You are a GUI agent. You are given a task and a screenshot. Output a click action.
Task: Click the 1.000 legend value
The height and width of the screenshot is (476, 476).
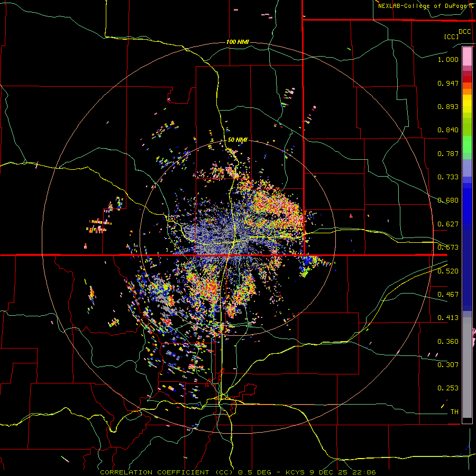pos(448,59)
